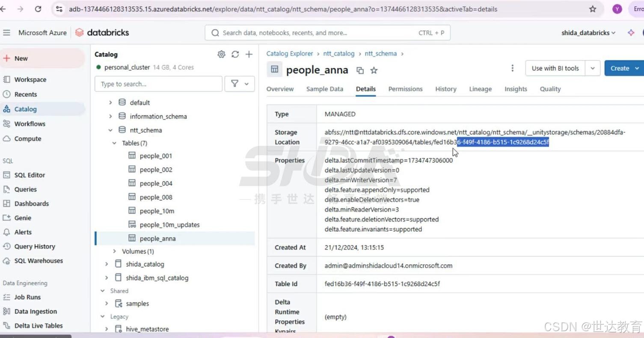This screenshot has width=644, height=338.
Task: Expand shida_catalog node
Action: pyautogui.click(x=107, y=264)
